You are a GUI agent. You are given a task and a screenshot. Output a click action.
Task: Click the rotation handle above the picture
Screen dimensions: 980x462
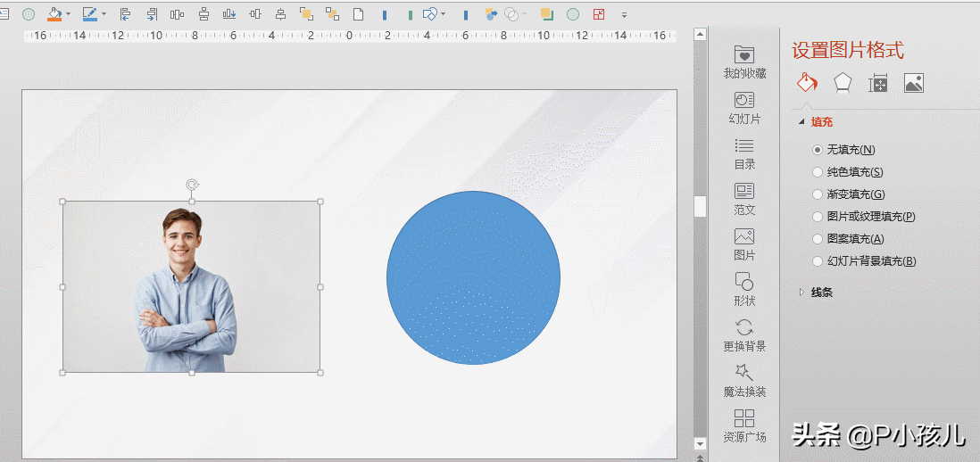(x=193, y=184)
